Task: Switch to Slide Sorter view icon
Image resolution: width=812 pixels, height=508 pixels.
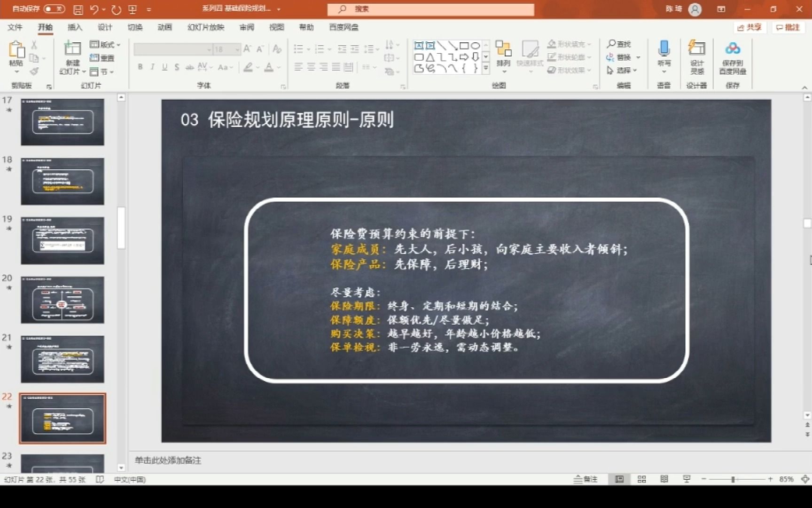Action: click(x=641, y=479)
